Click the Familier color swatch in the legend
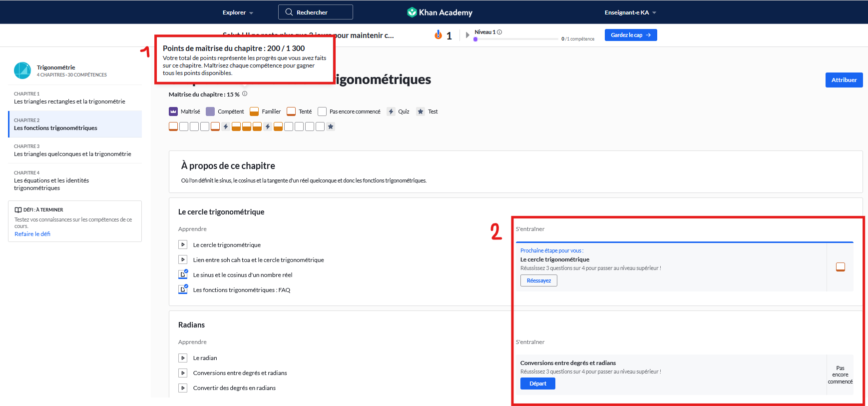Image resolution: width=868 pixels, height=406 pixels. (254, 111)
